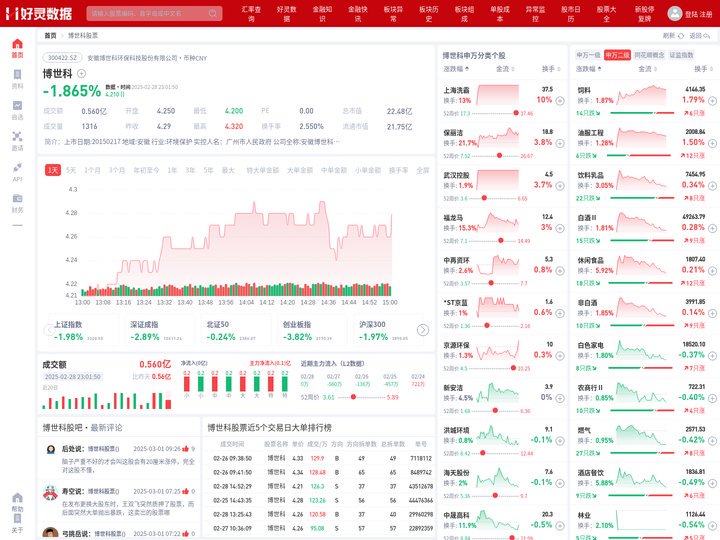Click plus icon beside 饮料乳品 sector
720x540 pixels.
(x=712, y=186)
